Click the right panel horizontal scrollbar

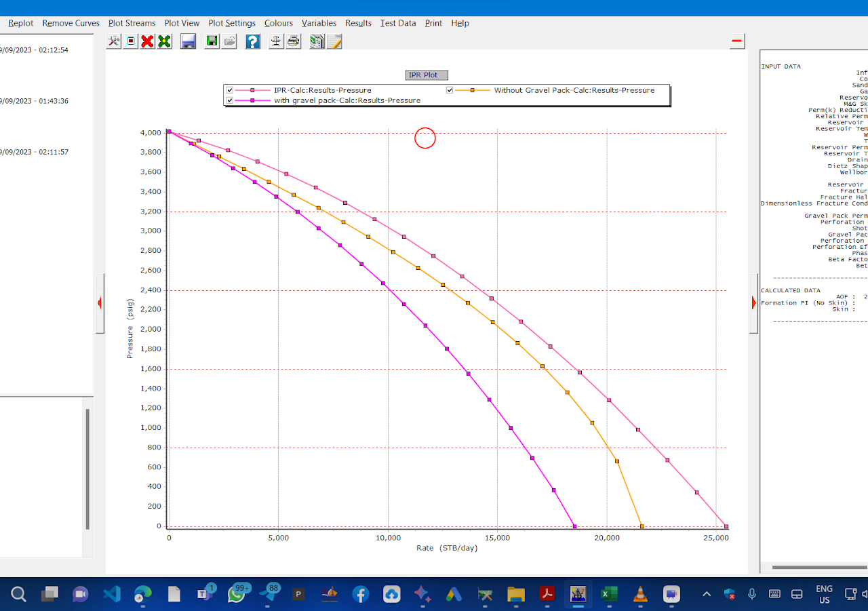820,568
